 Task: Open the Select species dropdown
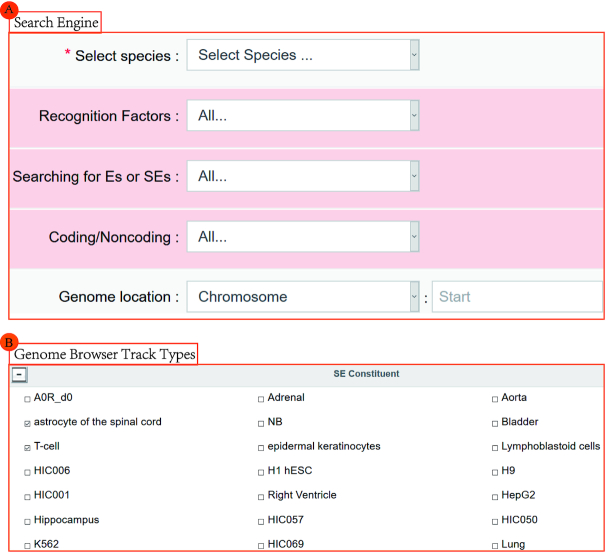click(x=303, y=56)
